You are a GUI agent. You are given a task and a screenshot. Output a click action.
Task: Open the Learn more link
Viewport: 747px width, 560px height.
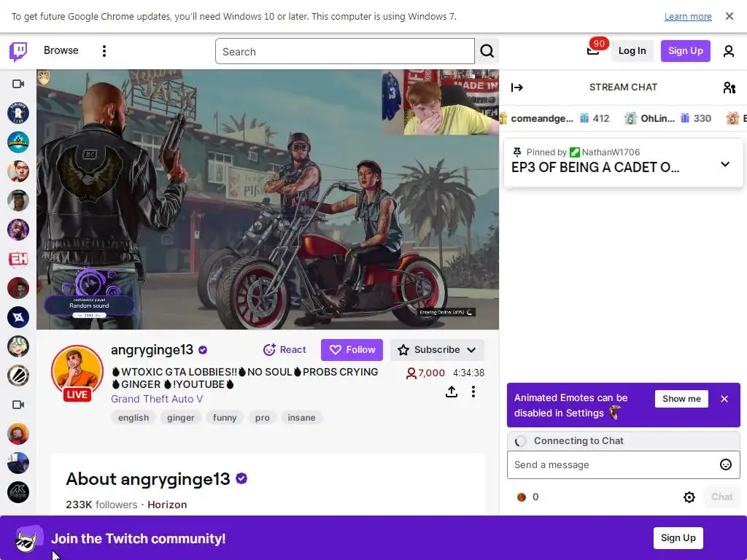688,16
